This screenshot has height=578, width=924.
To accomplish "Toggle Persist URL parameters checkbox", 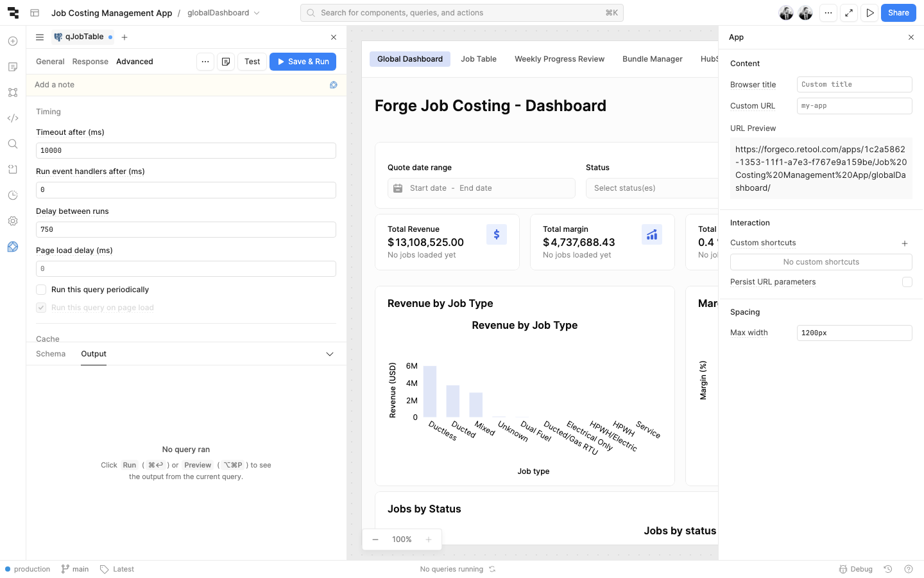I will [x=907, y=282].
